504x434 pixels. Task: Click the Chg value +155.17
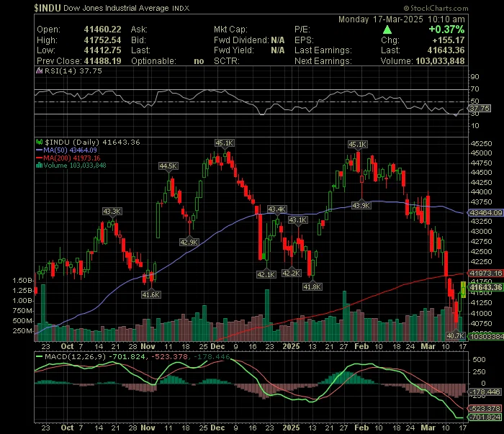(x=449, y=40)
